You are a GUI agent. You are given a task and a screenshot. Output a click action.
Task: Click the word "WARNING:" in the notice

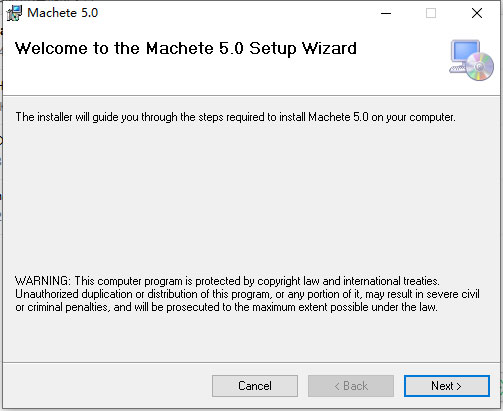coord(43,281)
